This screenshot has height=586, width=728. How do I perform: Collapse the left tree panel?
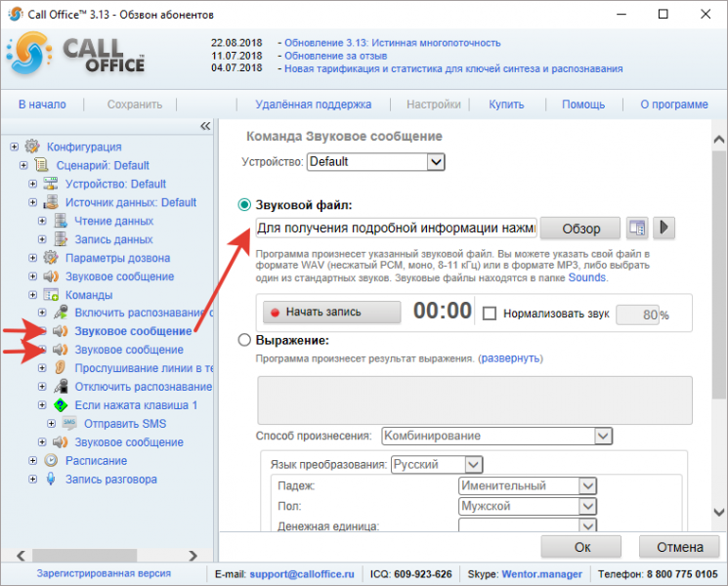pyautogui.click(x=205, y=126)
